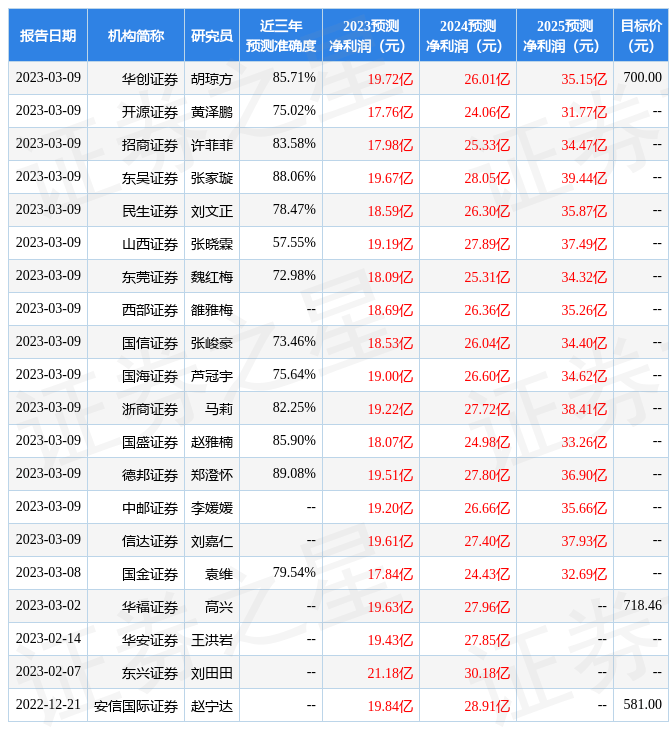Click the 581.00 target price cell

(642, 704)
